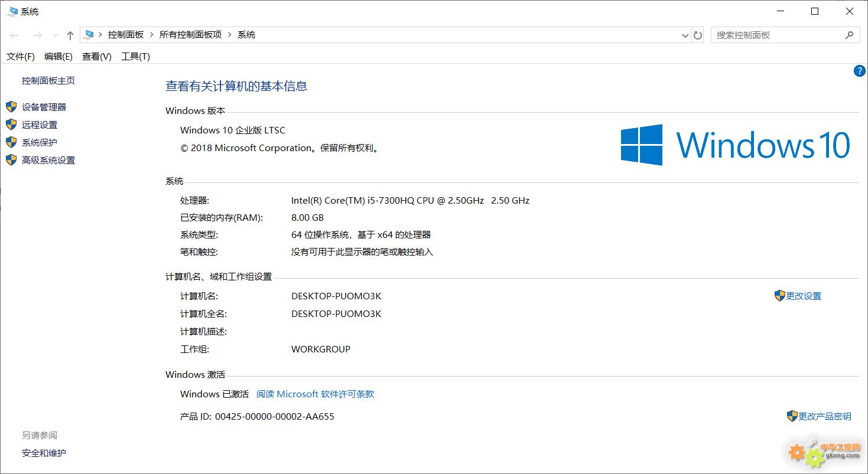868x474 pixels.
Task: Open 远程设置 link
Action: (40, 125)
